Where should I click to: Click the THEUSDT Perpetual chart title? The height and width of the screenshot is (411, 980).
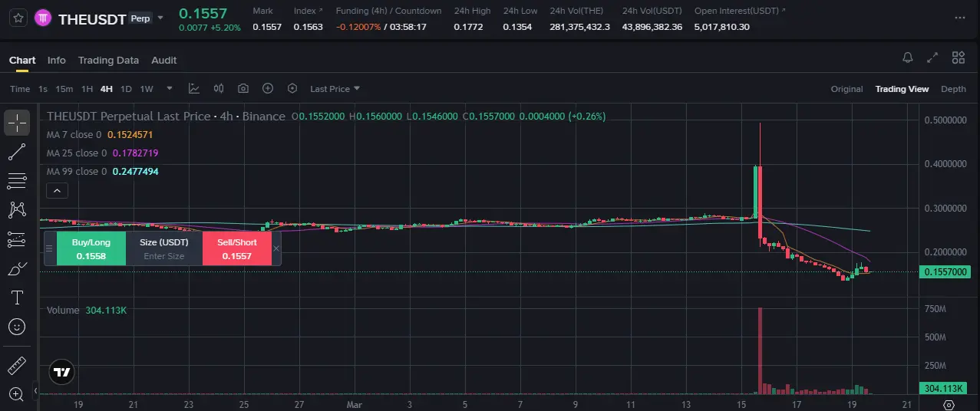point(166,117)
